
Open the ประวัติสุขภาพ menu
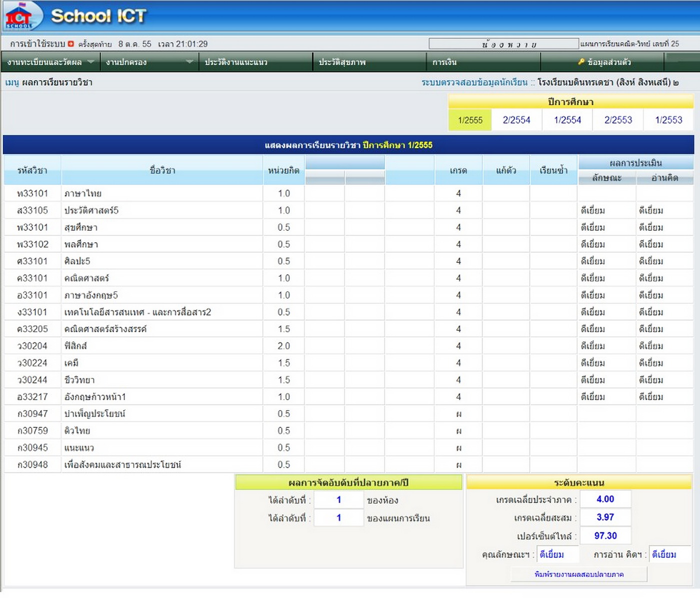342,63
